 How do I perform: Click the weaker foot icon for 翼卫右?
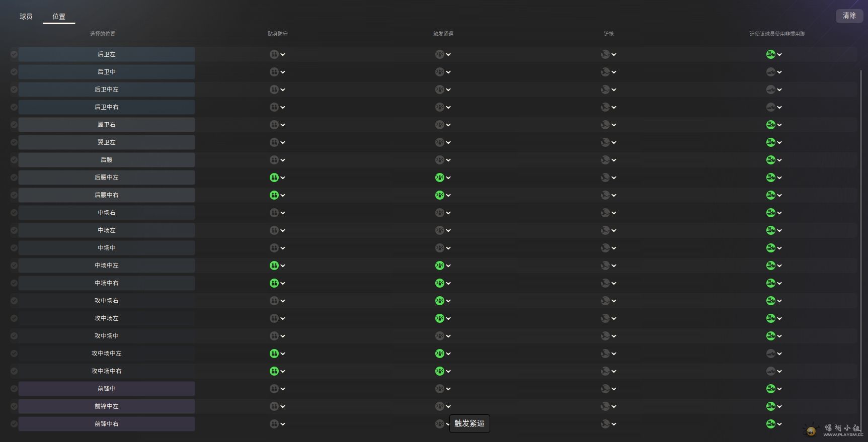click(770, 125)
